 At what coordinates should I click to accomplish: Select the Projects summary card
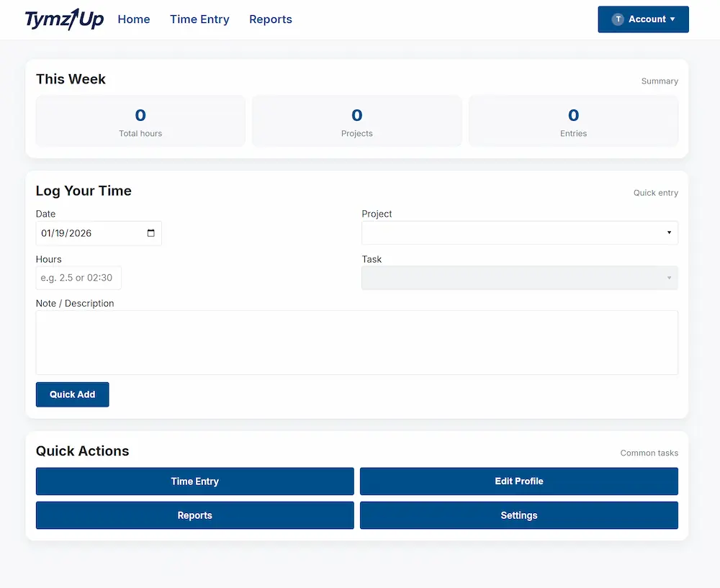coord(356,122)
